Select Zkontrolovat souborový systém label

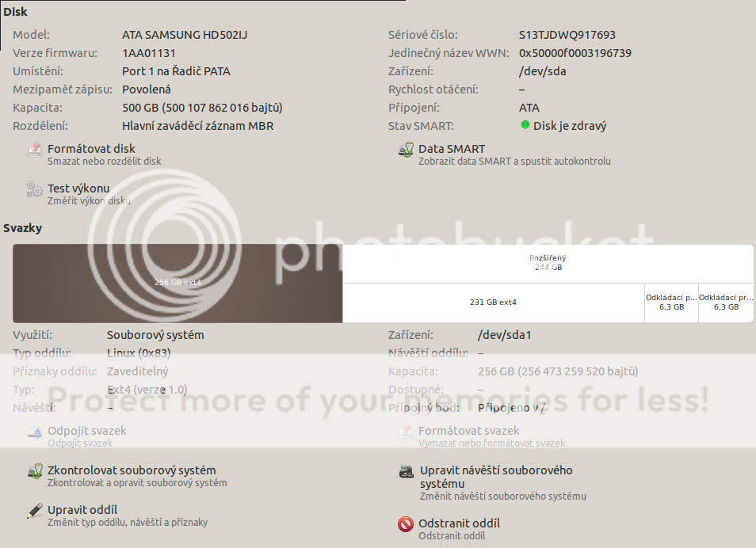coord(132,470)
